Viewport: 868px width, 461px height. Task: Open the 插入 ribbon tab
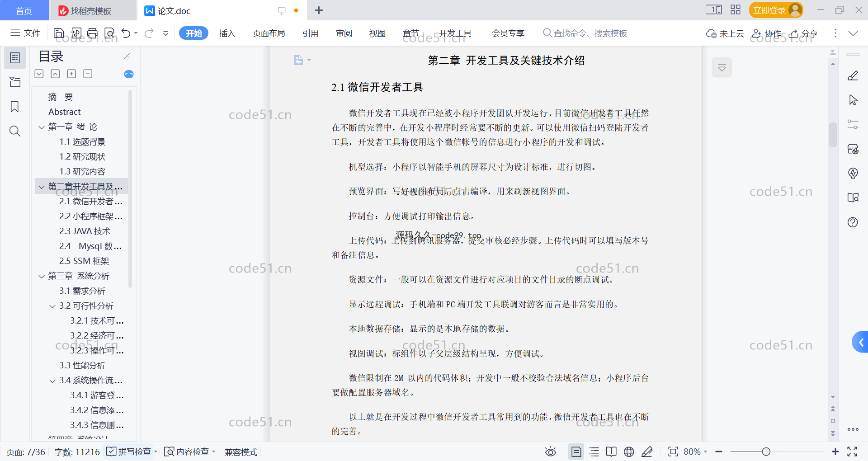tap(227, 33)
